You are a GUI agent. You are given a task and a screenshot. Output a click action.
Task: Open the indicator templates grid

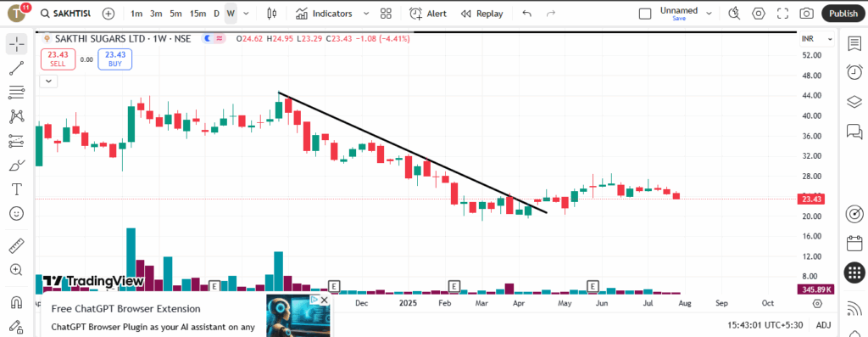(386, 14)
